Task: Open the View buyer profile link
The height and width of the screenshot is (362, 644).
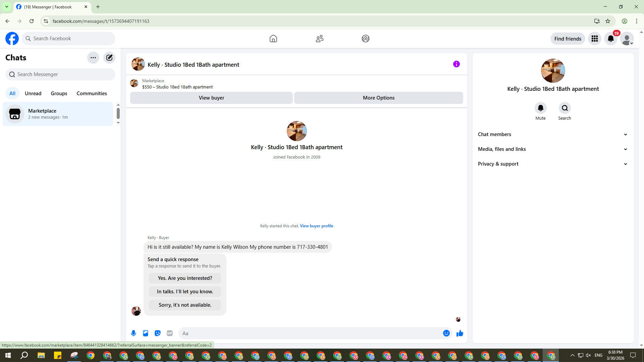Action: 316,226
